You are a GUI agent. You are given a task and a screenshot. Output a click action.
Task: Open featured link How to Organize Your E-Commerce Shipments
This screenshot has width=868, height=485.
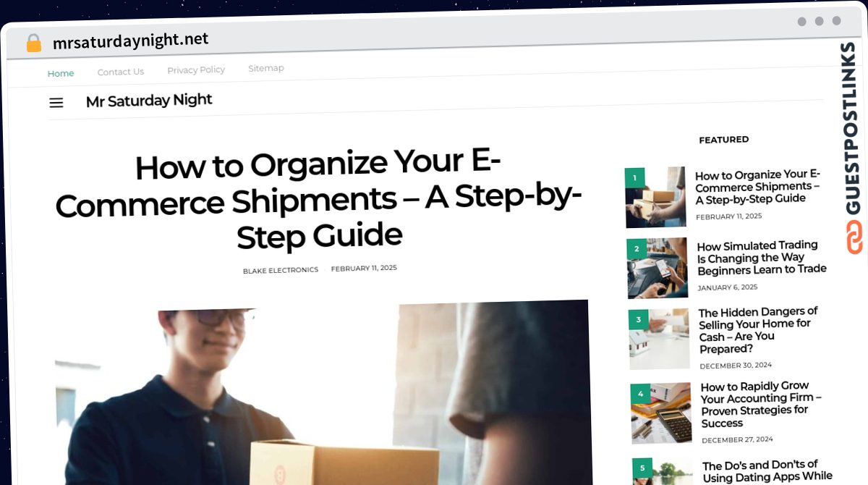point(757,187)
